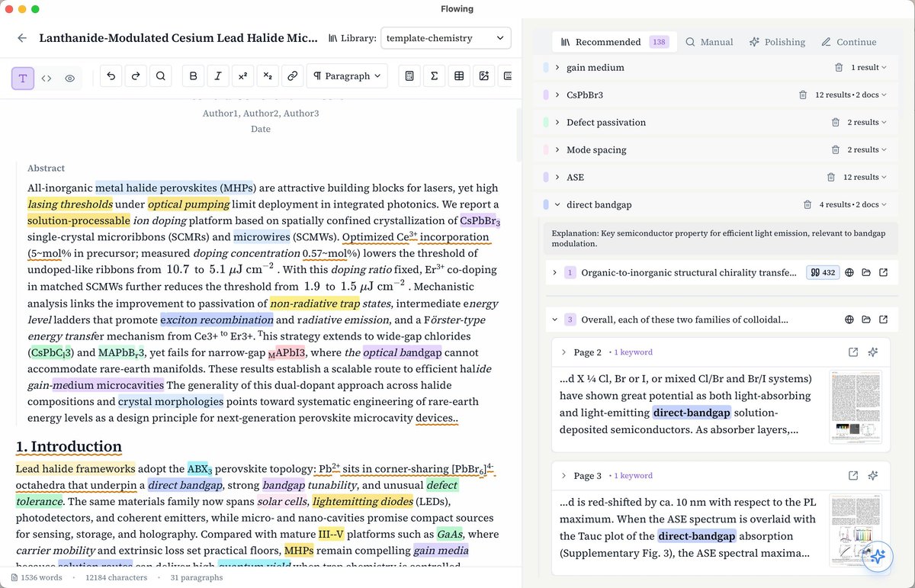The image size is (915, 588).
Task: Open the Paragraph style dropdown
Action: pyautogui.click(x=347, y=76)
